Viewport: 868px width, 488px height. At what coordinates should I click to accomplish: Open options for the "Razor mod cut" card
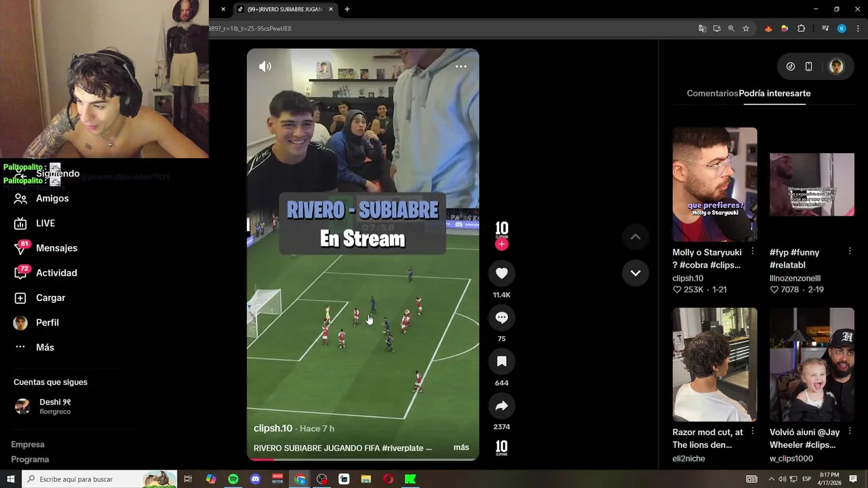(753, 431)
